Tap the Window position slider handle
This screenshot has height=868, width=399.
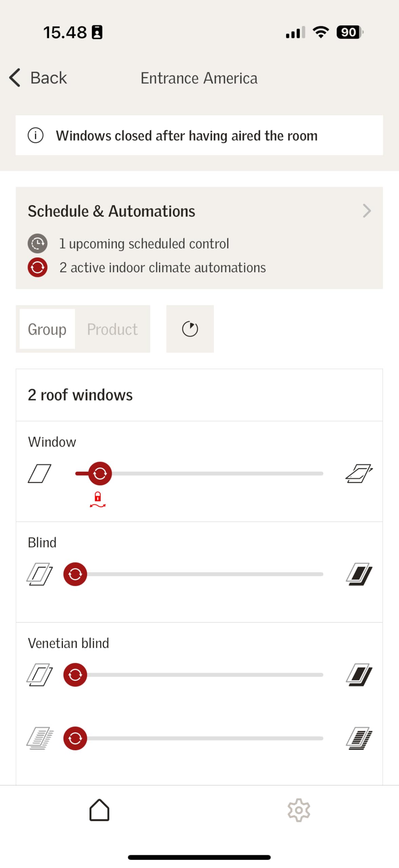click(x=100, y=473)
